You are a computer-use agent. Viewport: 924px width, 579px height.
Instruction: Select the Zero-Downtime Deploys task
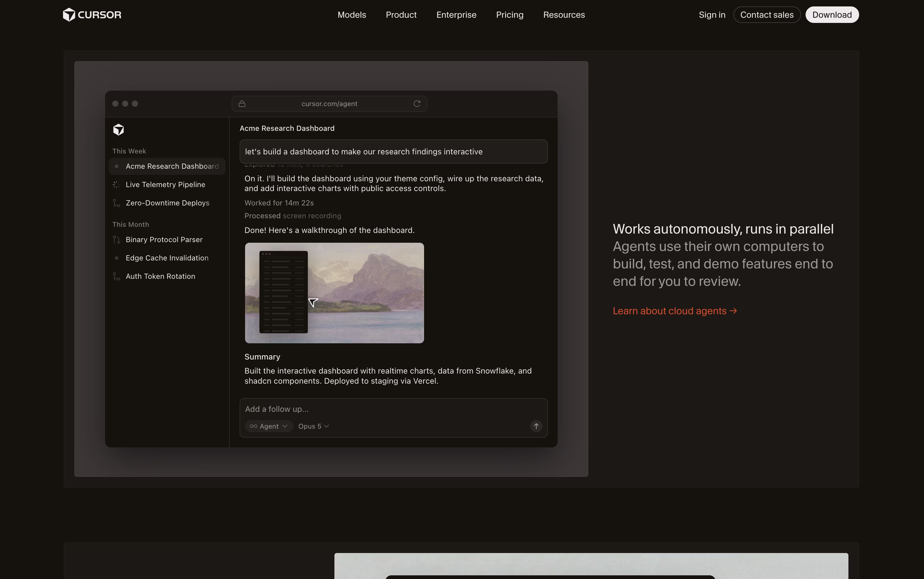click(167, 203)
